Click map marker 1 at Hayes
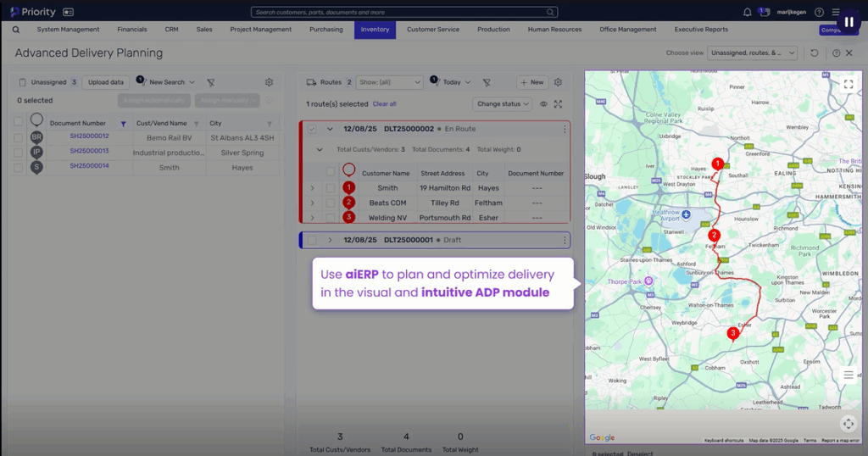The width and height of the screenshot is (868, 456). coord(717,164)
